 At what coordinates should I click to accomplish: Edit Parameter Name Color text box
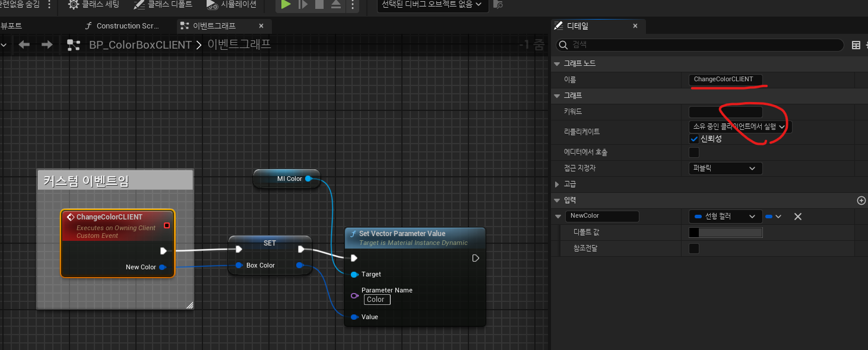point(377,300)
